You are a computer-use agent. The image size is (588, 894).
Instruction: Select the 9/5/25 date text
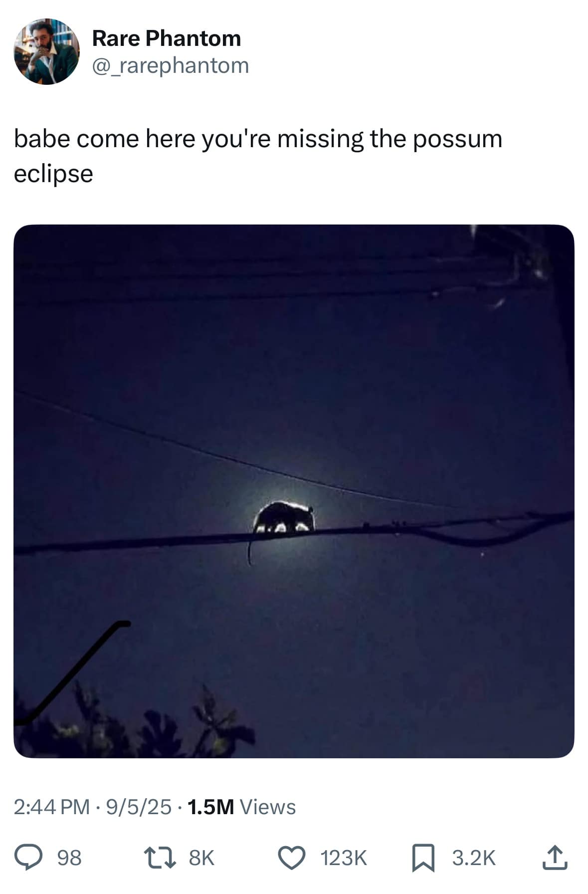pyautogui.click(x=139, y=807)
